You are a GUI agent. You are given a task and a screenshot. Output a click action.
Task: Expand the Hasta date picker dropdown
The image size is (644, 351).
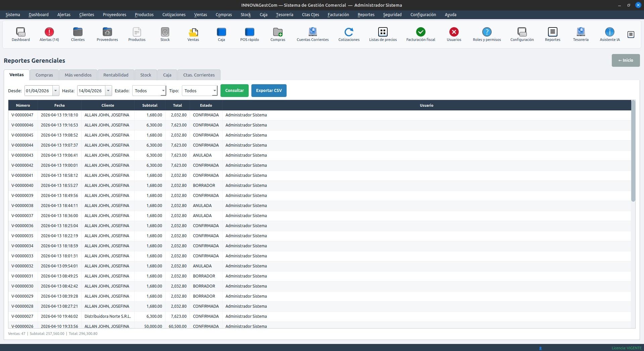[x=108, y=91]
